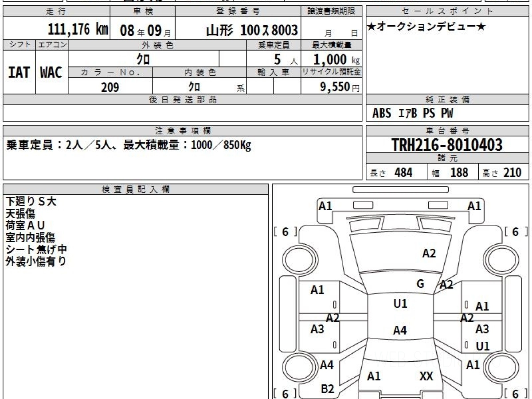Select the color number 209
This screenshot has height=399, width=532.
click(110, 87)
